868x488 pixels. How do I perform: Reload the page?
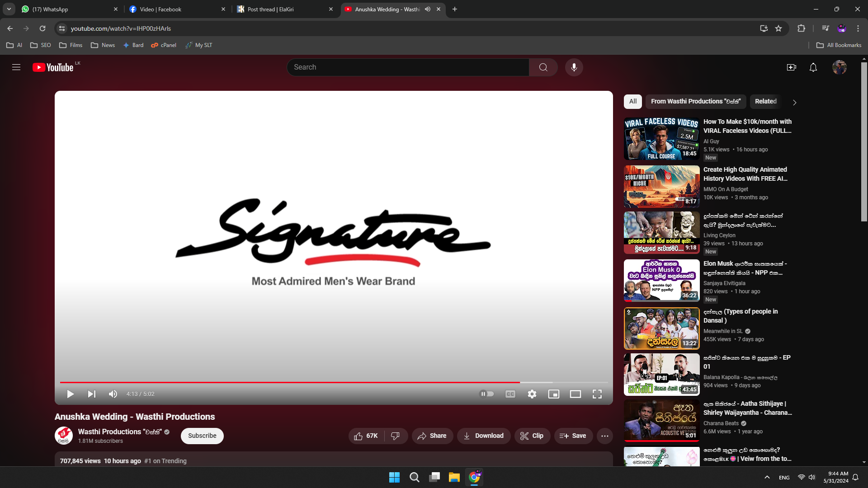coord(42,28)
